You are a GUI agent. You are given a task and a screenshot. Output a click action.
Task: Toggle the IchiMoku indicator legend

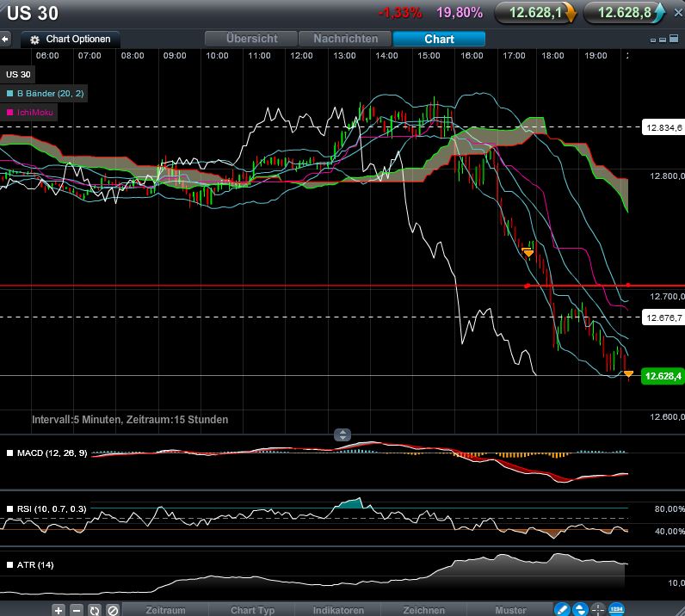30,113
